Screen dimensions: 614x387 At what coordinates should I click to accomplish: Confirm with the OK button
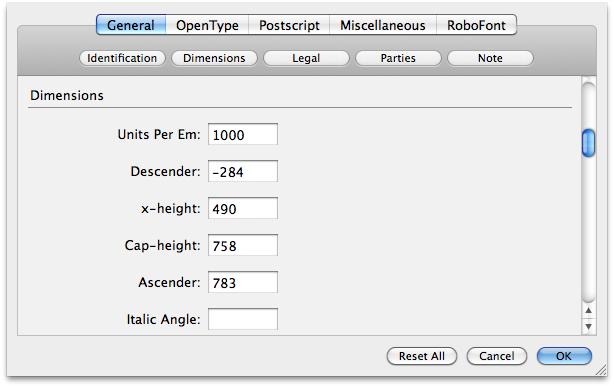tap(564, 356)
